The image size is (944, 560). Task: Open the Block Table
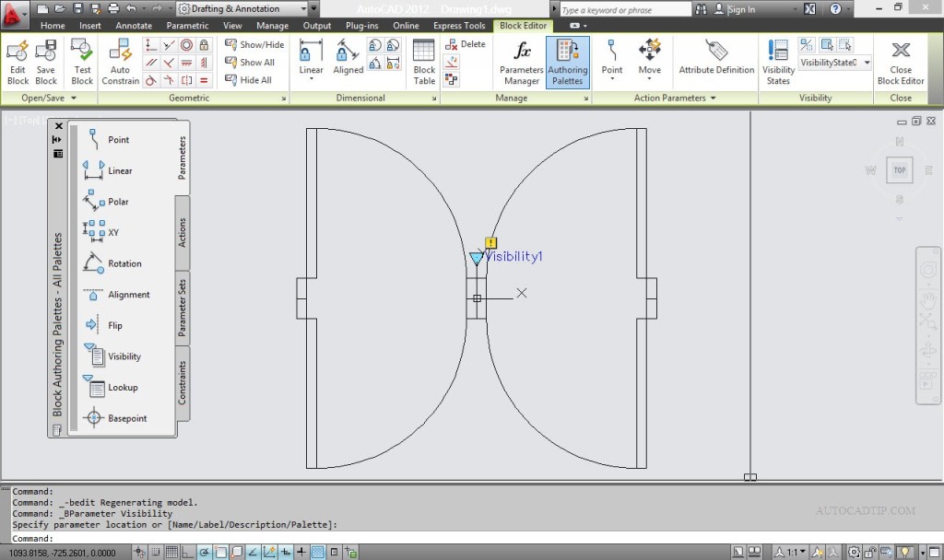click(424, 63)
